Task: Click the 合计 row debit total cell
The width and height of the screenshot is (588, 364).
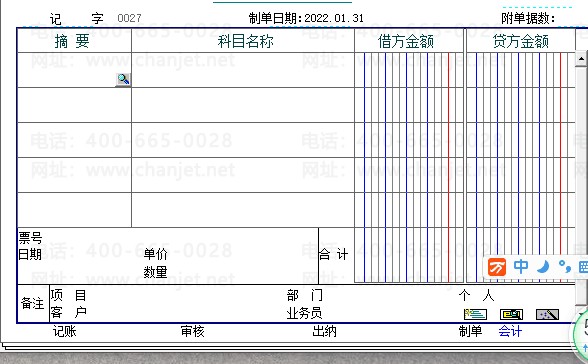Action: [x=409, y=255]
